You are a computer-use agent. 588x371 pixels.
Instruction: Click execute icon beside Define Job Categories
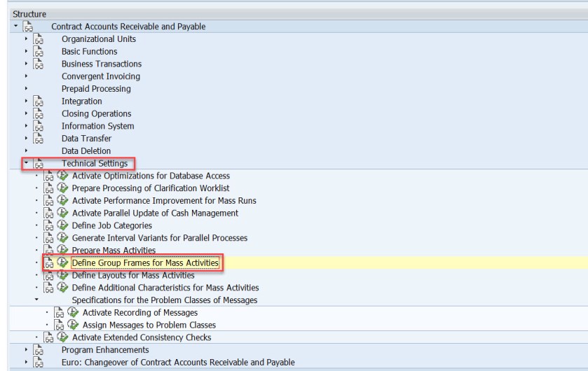pos(63,225)
